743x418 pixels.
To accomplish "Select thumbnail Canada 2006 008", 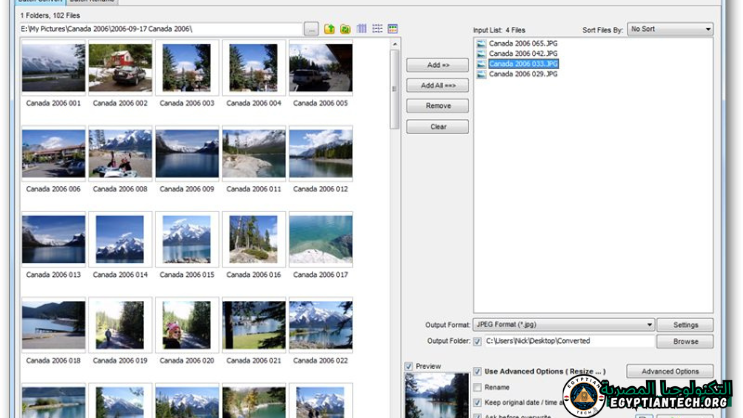I will (x=120, y=154).
